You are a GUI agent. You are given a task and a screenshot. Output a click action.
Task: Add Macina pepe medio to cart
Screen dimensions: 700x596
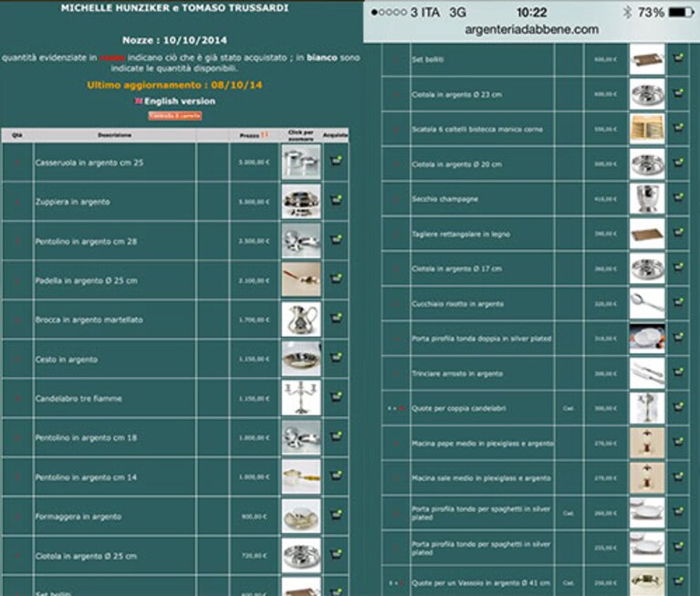[678, 442]
